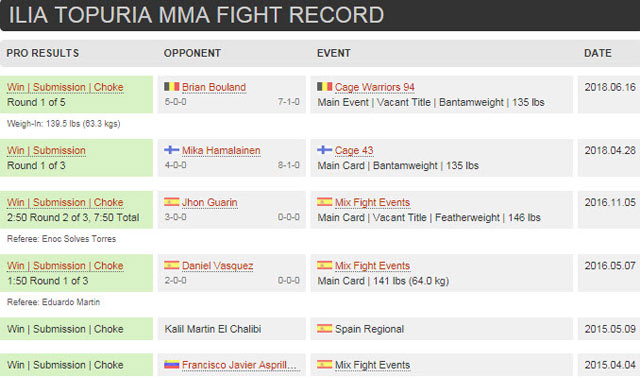
Task: Click Spain flag next to Spain Regional
Action: pos(324,328)
